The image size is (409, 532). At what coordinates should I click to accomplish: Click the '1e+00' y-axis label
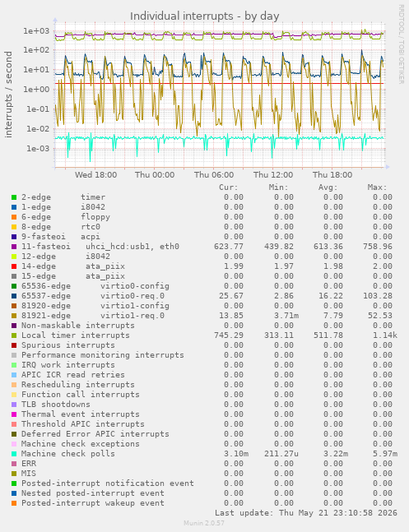click(36, 90)
